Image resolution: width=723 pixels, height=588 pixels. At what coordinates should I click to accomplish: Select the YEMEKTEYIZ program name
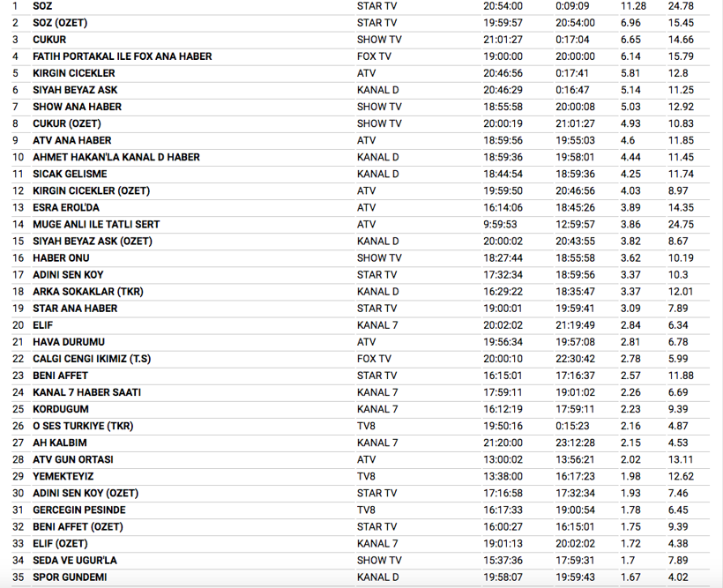pyautogui.click(x=65, y=476)
